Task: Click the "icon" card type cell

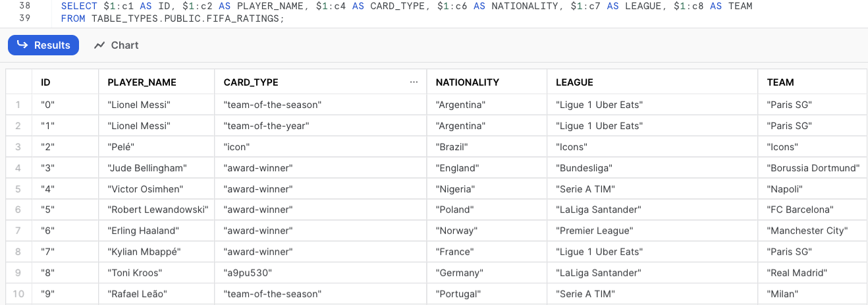Action: (321, 146)
